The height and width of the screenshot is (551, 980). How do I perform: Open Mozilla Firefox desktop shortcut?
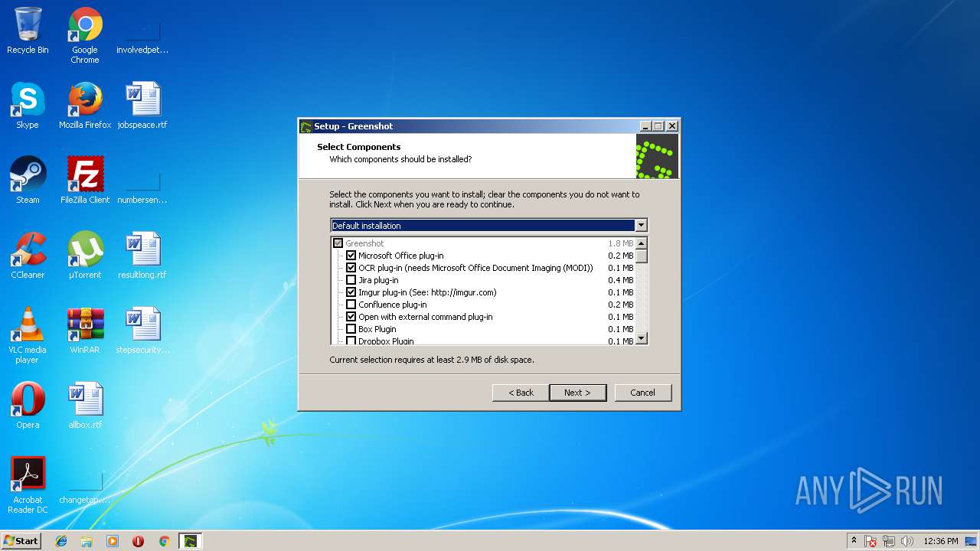[x=85, y=106]
